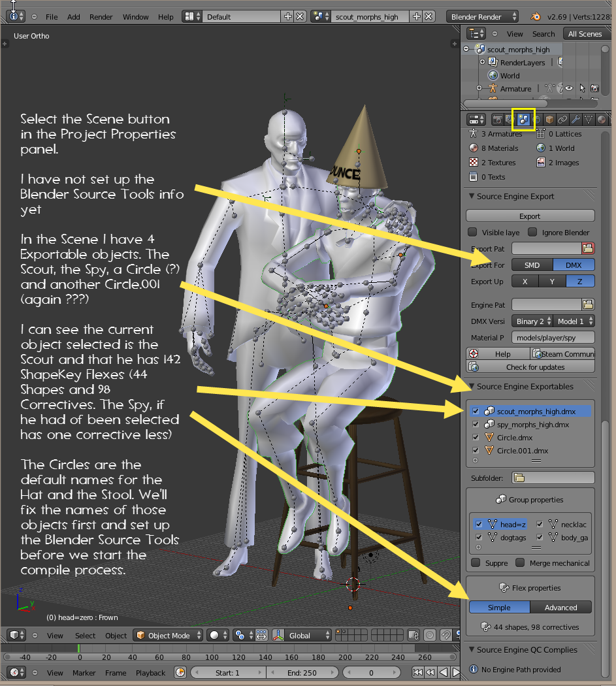The image size is (616, 686).
Task: Select SMD export format
Action: pyautogui.click(x=532, y=265)
